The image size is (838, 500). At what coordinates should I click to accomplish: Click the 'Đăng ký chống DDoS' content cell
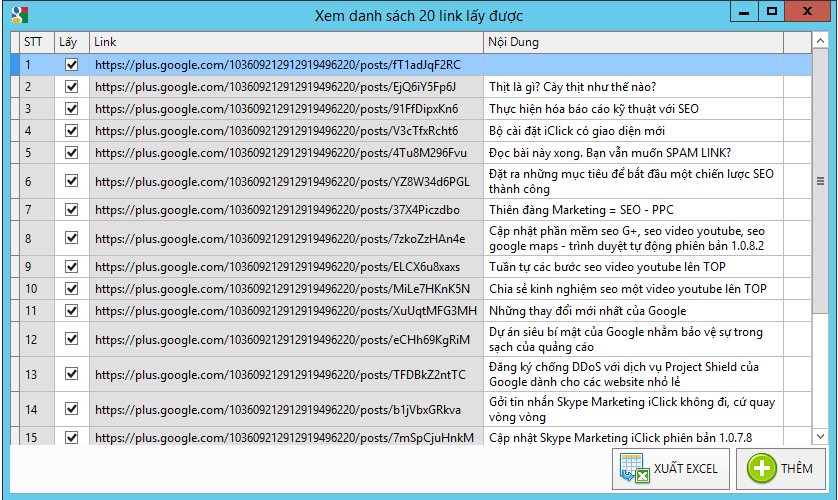633,374
